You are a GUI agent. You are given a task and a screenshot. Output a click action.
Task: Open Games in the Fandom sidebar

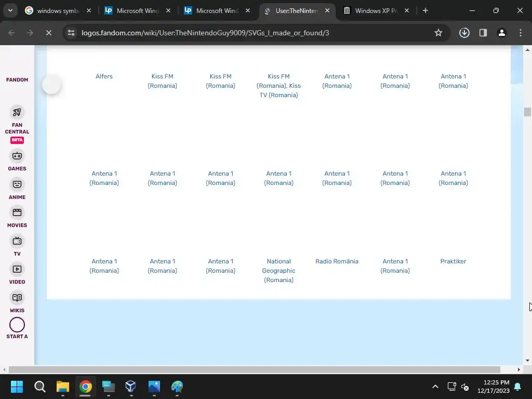click(x=17, y=160)
